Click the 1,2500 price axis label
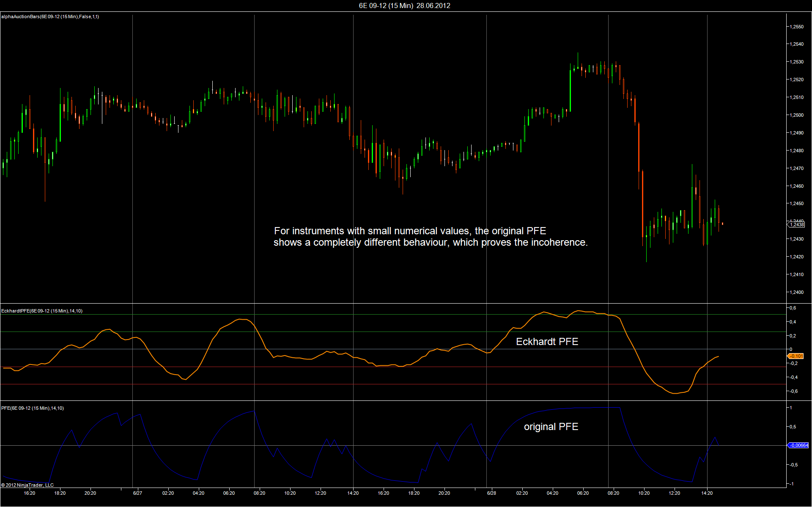 pyautogui.click(x=796, y=115)
